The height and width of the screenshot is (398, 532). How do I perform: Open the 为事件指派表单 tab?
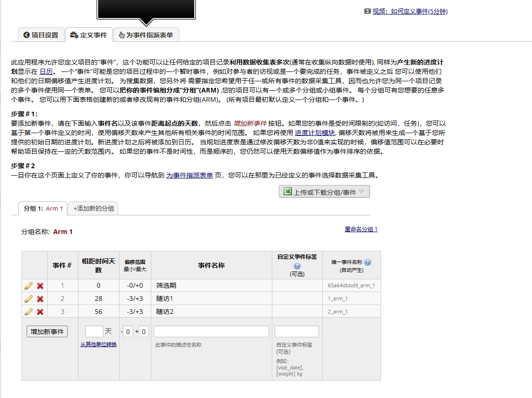click(x=146, y=35)
